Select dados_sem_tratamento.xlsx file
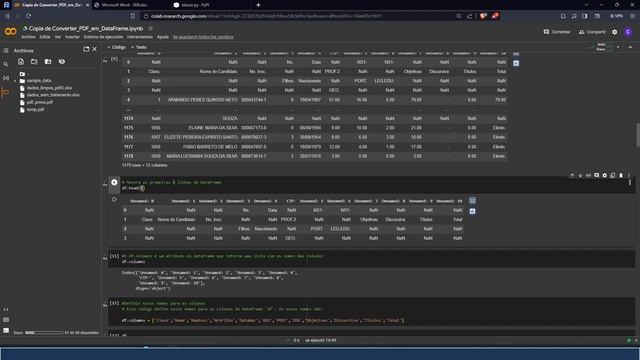The width and height of the screenshot is (640, 360). pyautogui.click(x=53, y=95)
